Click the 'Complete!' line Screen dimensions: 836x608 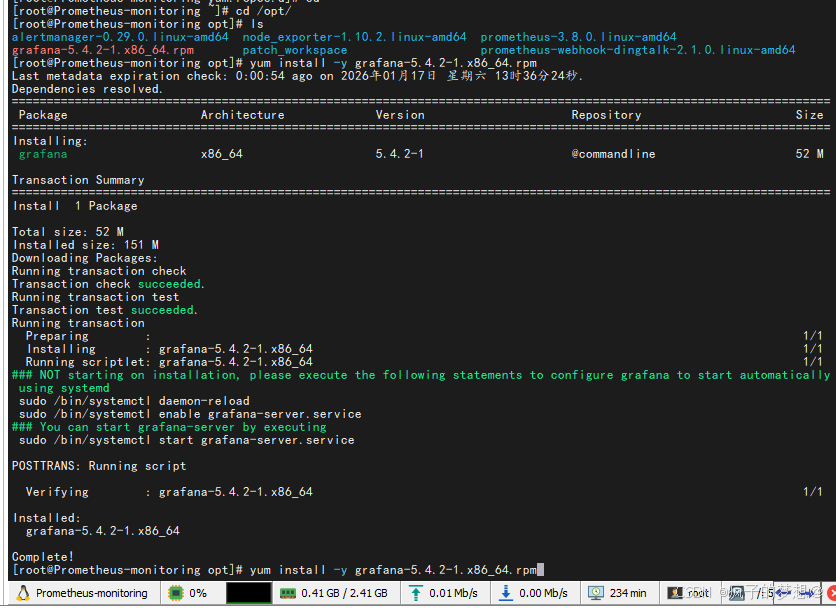click(43, 557)
